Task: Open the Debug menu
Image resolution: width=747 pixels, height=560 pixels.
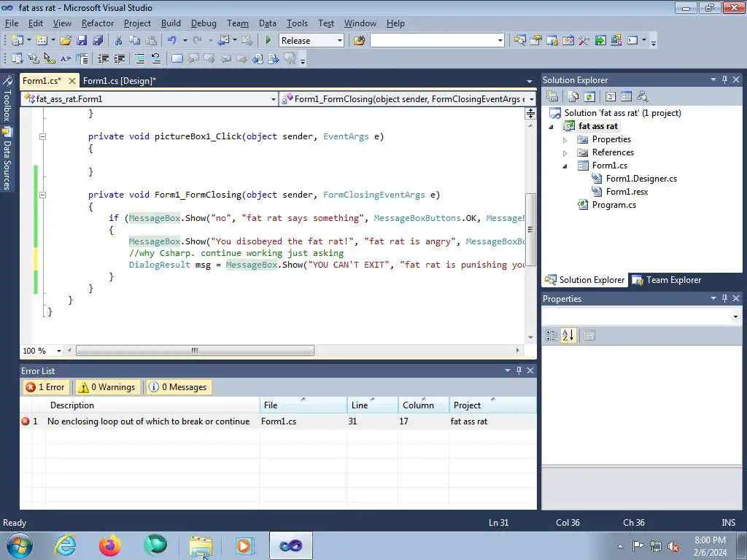Action: (204, 23)
